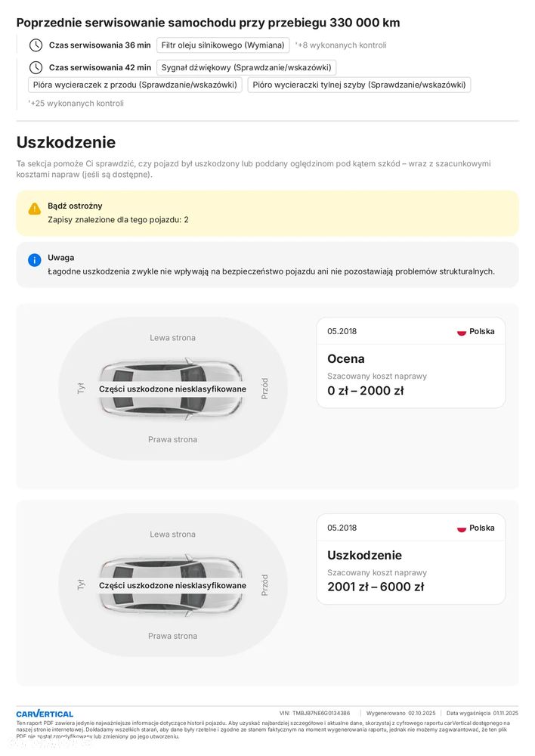This screenshot has height=756, width=535.
Task: Click the carVertical logo in the footer
Action: [x=45, y=714]
